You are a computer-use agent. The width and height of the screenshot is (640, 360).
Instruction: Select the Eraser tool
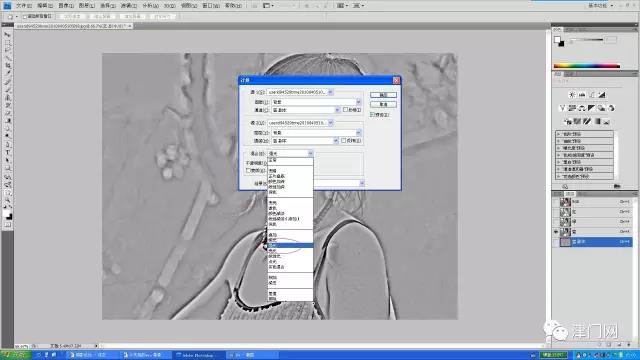click(x=8, y=113)
